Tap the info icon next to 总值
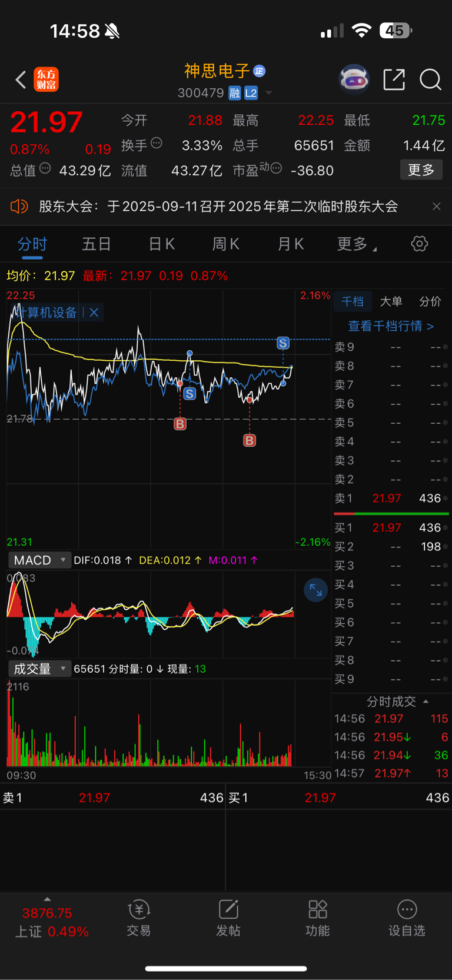The height and width of the screenshot is (980, 452). 45,169
